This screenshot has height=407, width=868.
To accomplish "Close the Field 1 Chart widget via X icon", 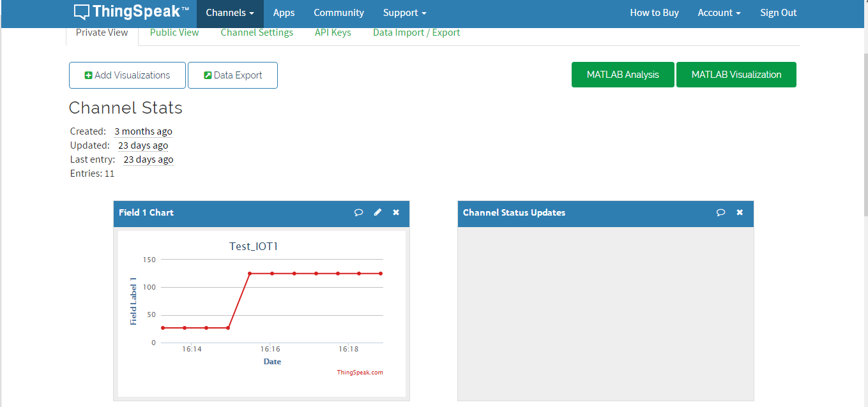I will point(395,212).
